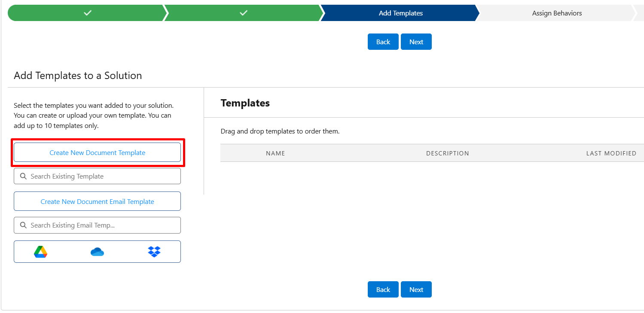Focus the Search Existing Template field
644x313 pixels.
tap(103, 176)
